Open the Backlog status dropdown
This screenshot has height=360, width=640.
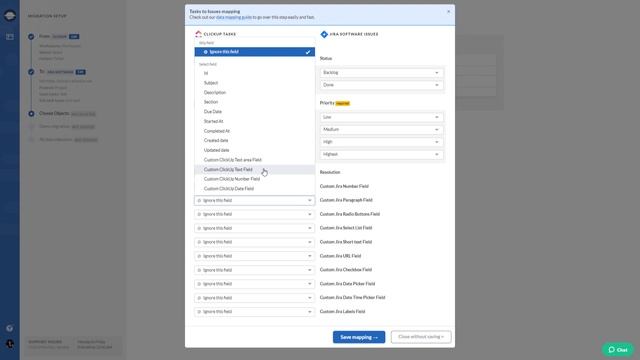coord(381,73)
